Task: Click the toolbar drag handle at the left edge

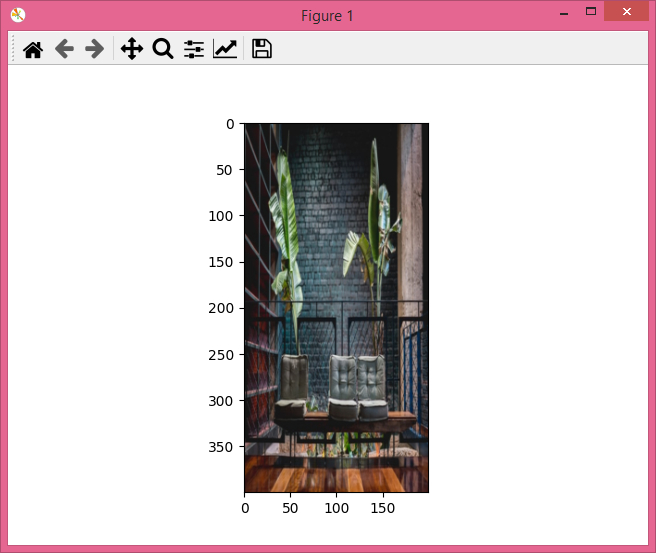Action: (13, 49)
